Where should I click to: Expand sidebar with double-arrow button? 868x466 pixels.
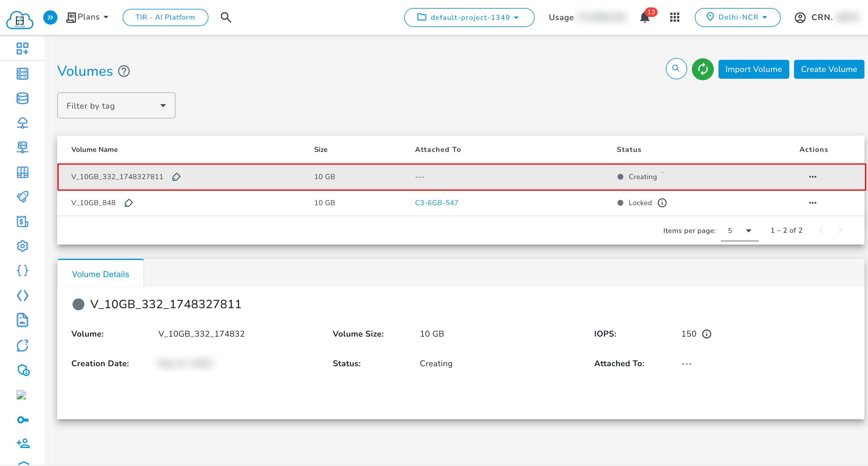50,17
